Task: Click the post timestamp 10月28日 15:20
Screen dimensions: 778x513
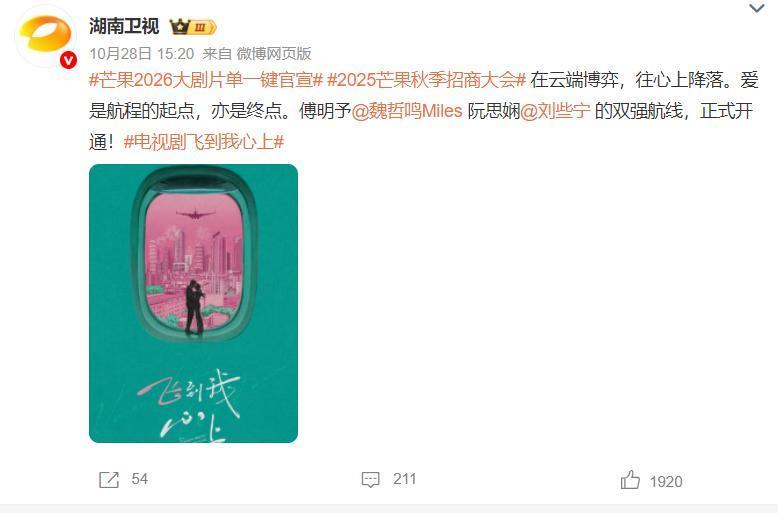Action: coord(141,54)
